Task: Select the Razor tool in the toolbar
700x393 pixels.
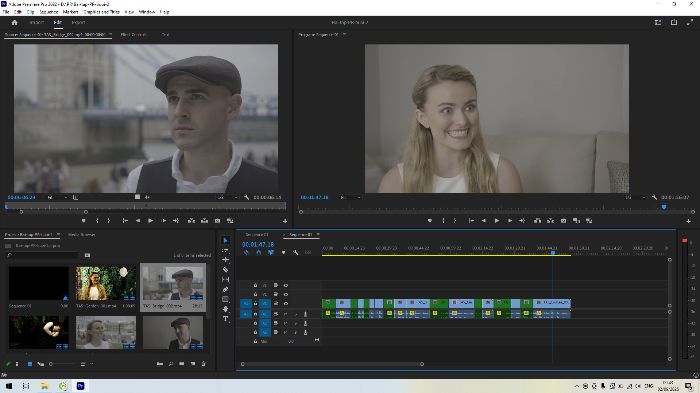Action: (x=225, y=270)
